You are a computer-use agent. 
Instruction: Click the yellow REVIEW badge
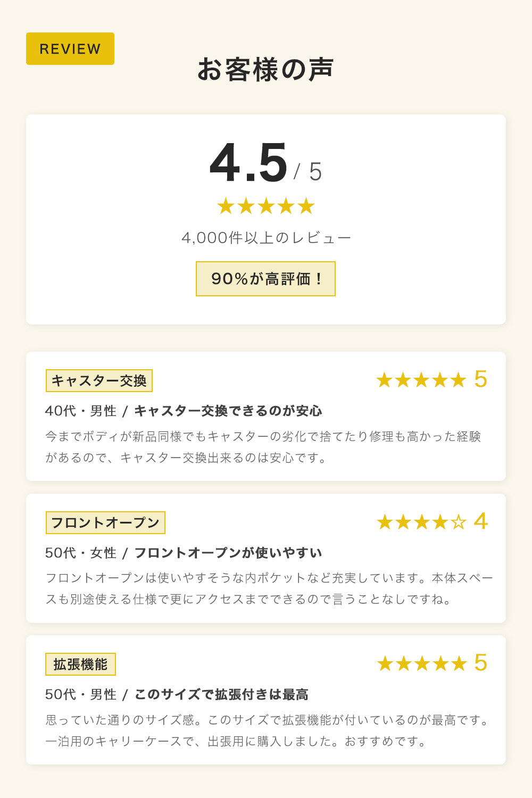tap(70, 49)
